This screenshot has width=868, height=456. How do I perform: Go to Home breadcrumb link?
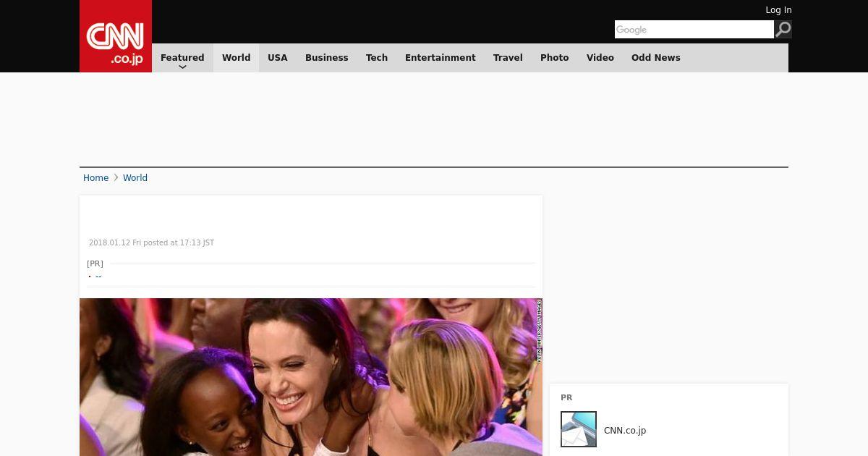[95, 178]
